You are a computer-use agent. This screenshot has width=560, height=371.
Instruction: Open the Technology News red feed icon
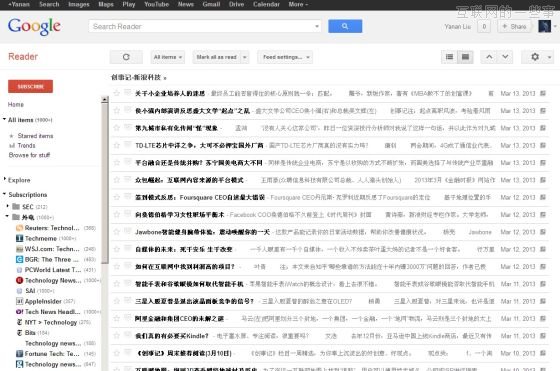(19, 280)
